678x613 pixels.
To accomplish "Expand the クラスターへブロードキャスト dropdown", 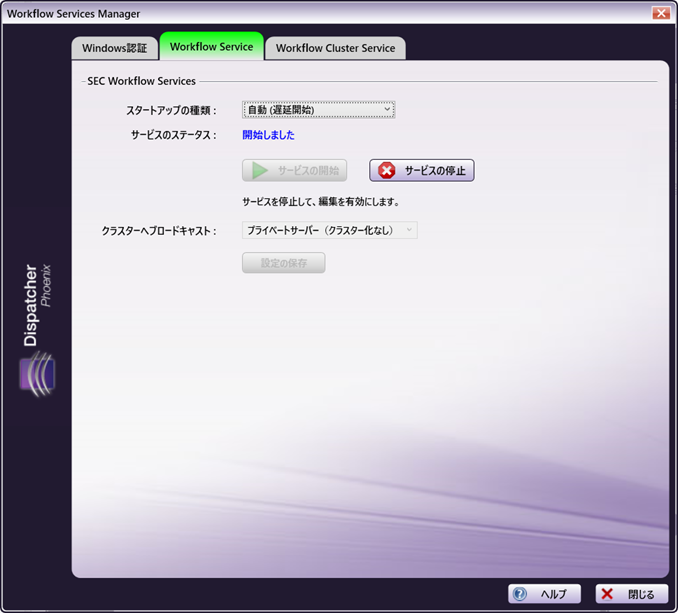I will click(329, 230).
